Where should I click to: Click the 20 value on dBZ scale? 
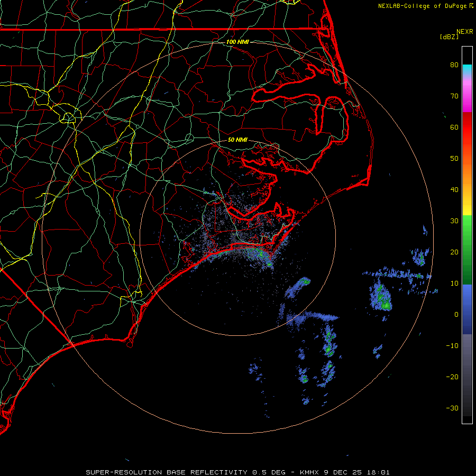point(454,252)
